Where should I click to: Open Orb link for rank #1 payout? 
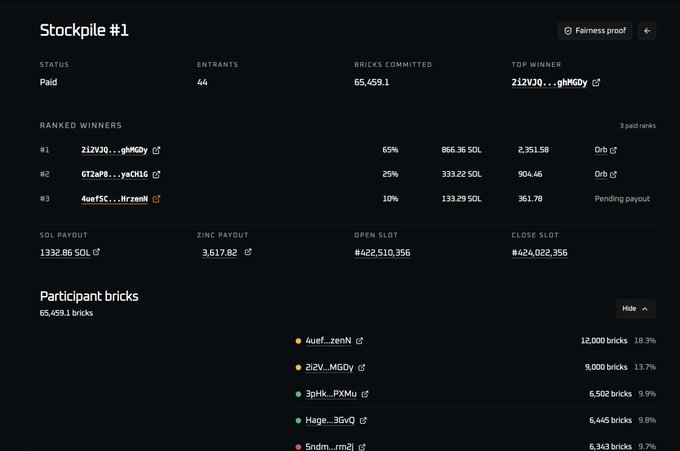(601, 150)
